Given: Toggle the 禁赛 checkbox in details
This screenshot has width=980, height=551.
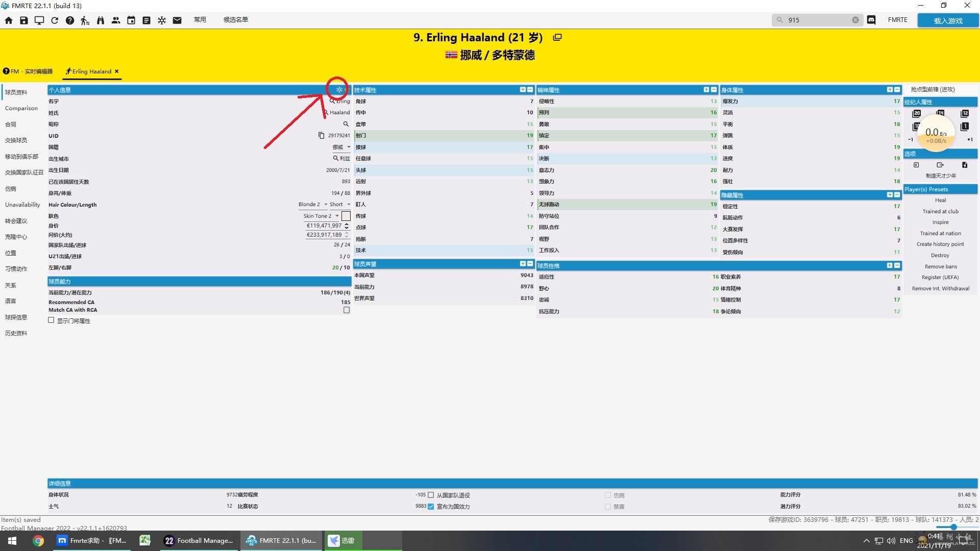Looking at the screenshot, I should click(x=608, y=507).
